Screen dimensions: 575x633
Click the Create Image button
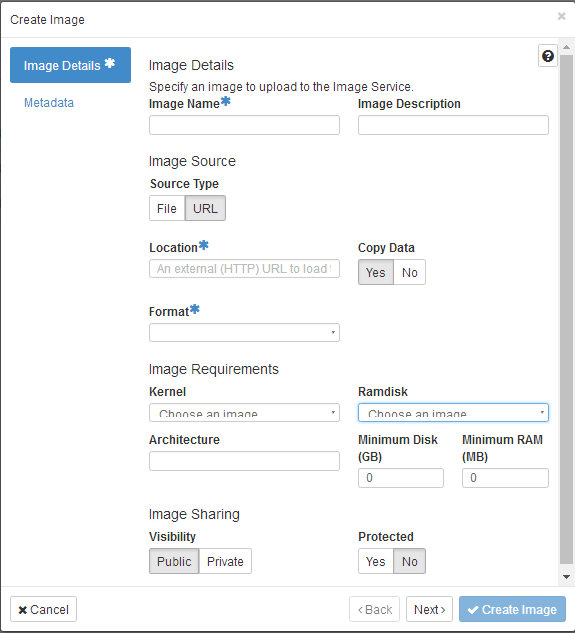click(512, 609)
